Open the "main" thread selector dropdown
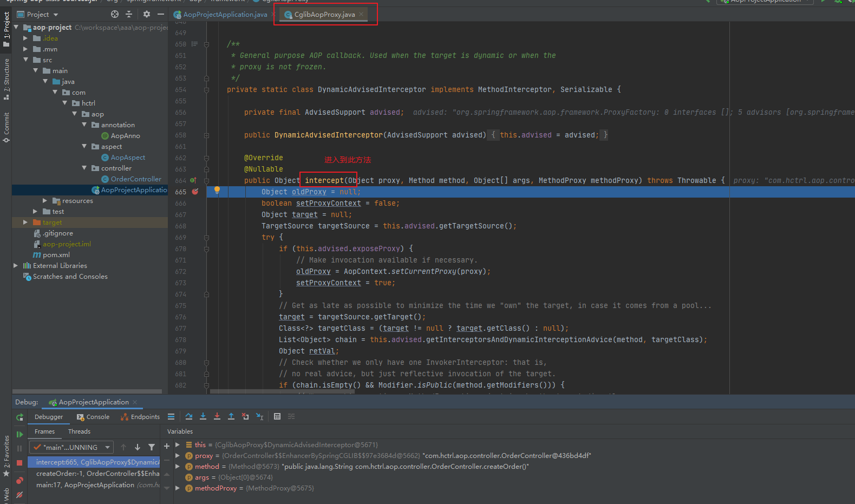The image size is (855, 504). [71, 447]
